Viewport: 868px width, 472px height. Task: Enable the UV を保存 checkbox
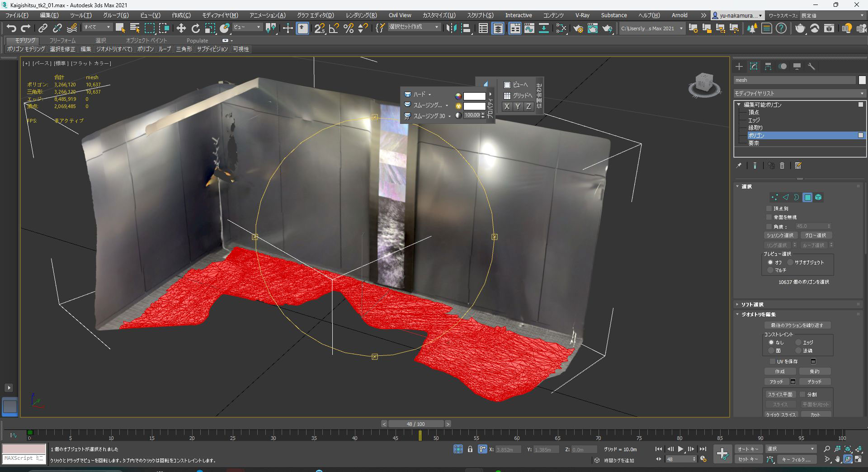tap(772, 361)
